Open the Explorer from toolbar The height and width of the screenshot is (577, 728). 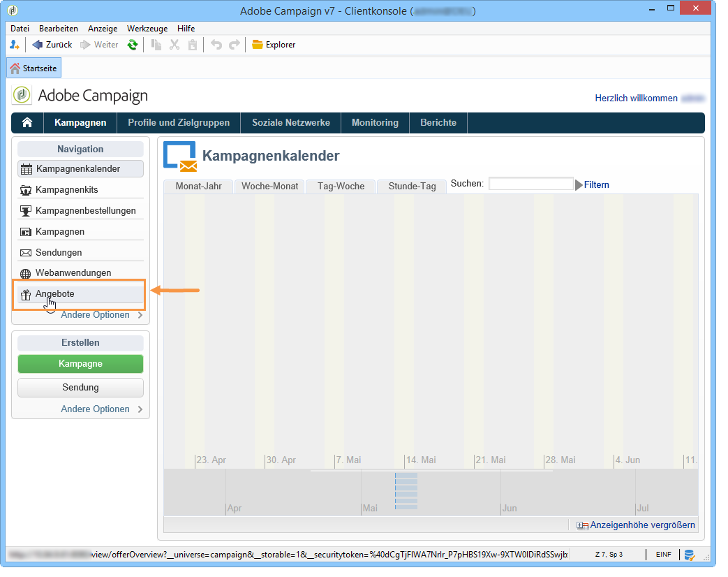[x=274, y=45]
